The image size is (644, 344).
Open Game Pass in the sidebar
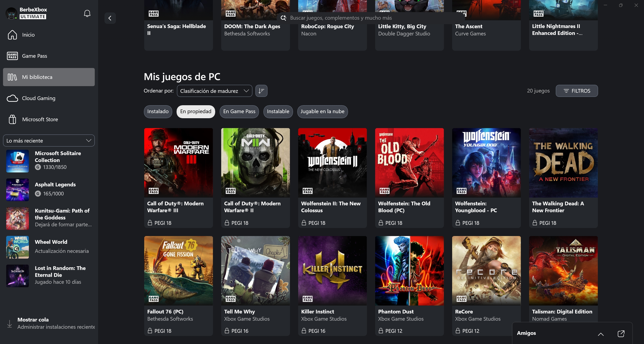(49, 56)
